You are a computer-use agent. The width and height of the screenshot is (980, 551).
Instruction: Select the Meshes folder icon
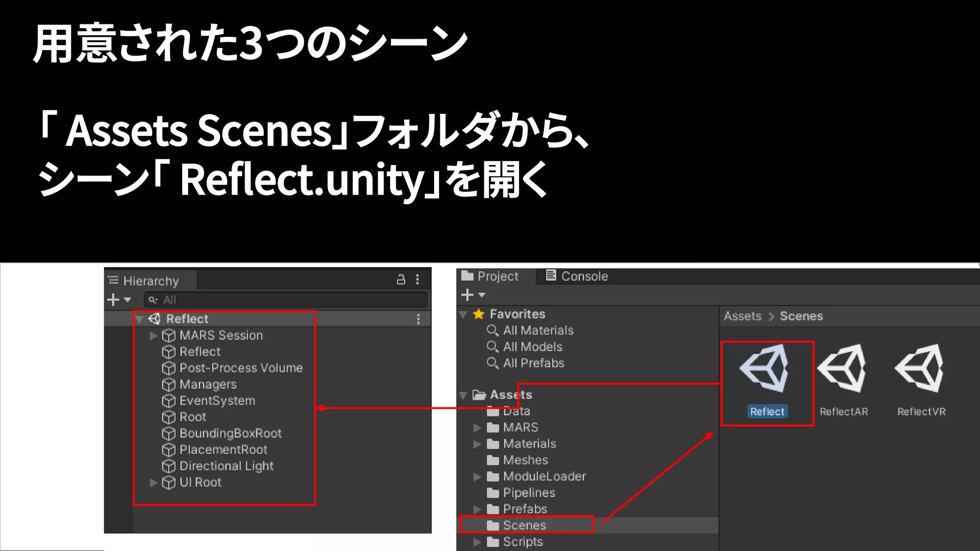coord(493,460)
